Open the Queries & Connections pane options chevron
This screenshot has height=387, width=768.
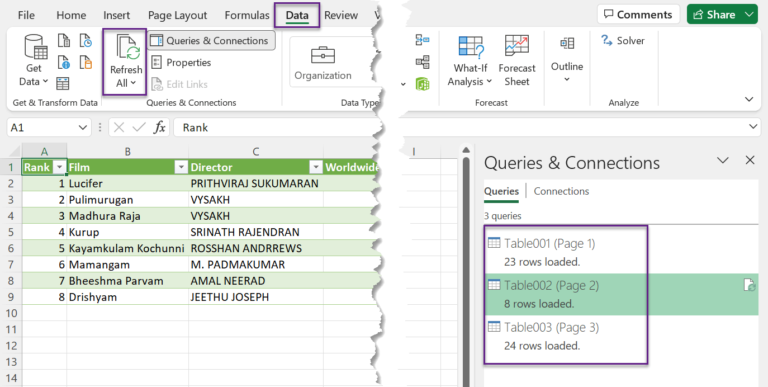[x=723, y=160]
